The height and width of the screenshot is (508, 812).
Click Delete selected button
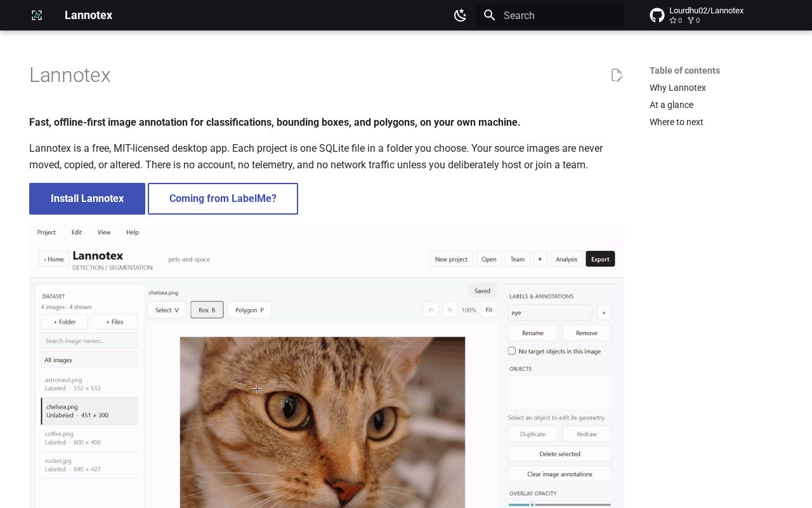[x=560, y=454]
